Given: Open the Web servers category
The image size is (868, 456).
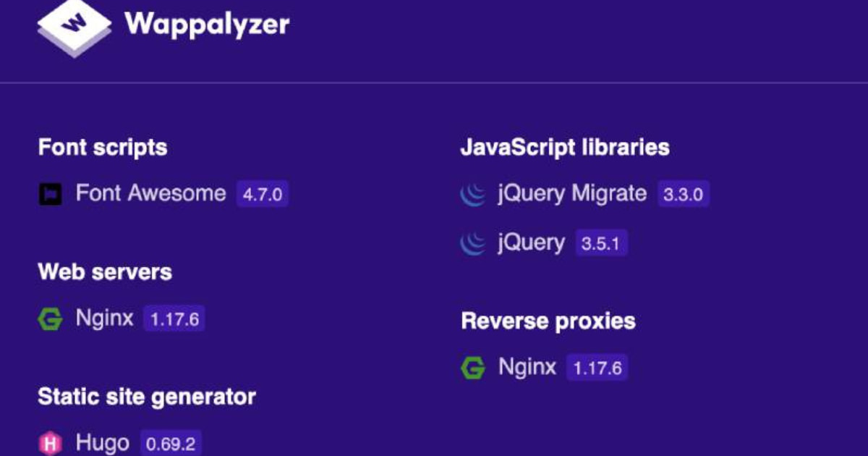Looking at the screenshot, I should (105, 272).
